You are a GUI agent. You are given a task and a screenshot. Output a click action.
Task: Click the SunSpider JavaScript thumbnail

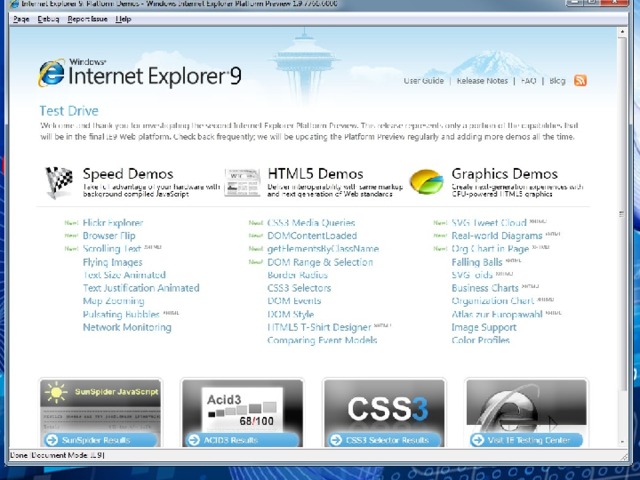tap(100, 406)
